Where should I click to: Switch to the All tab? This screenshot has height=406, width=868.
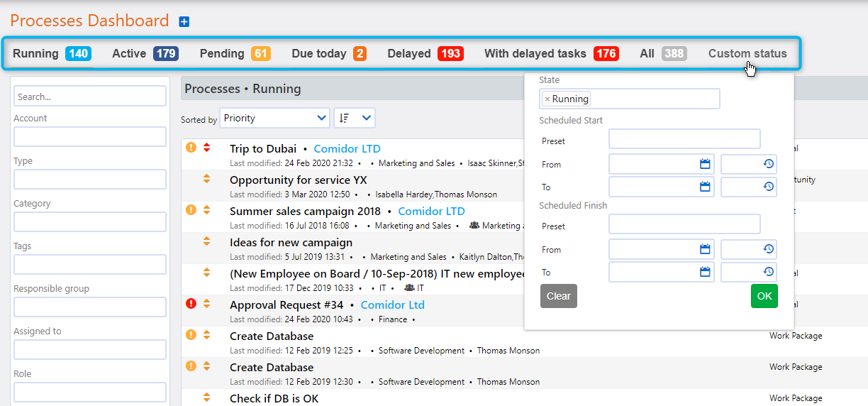coord(663,53)
